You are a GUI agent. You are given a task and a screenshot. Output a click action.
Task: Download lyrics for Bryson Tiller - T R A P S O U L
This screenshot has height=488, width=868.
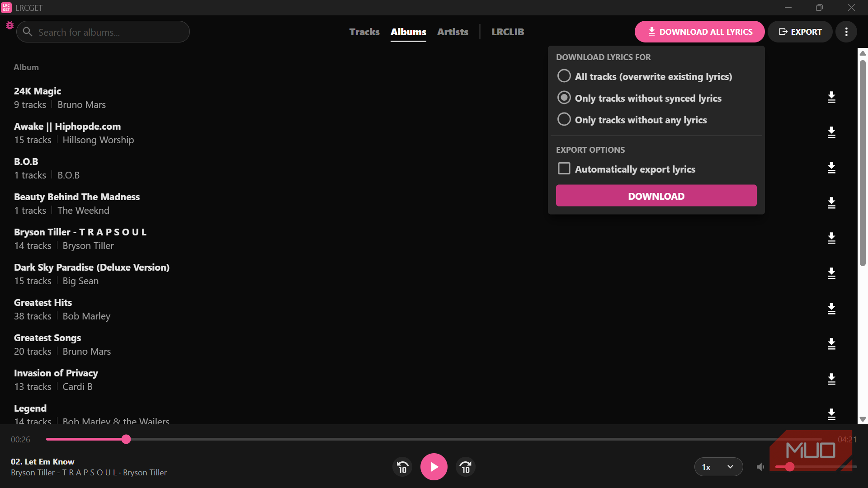[x=831, y=238]
